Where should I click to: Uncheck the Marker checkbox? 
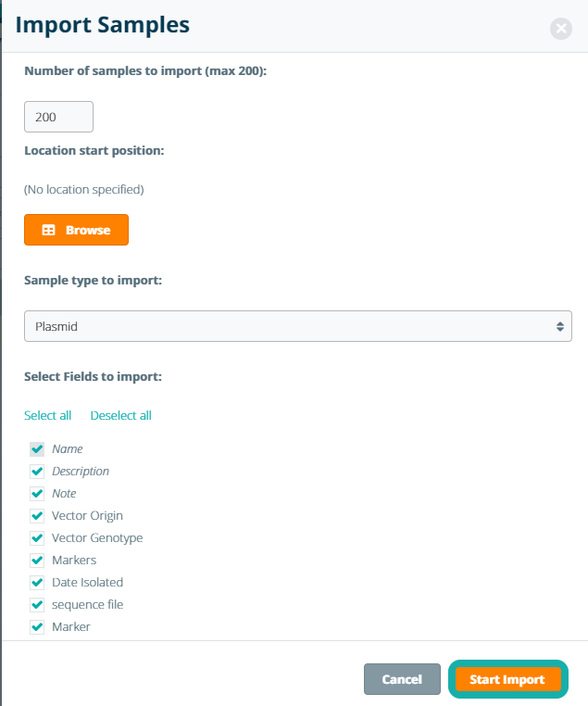click(x=37, y=627)
